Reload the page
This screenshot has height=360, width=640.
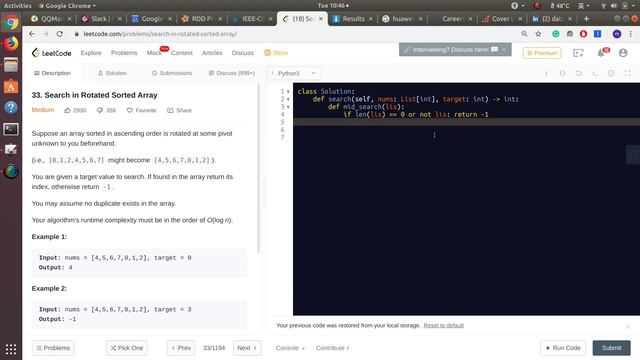pyautogui.click(x=60, y=34)
